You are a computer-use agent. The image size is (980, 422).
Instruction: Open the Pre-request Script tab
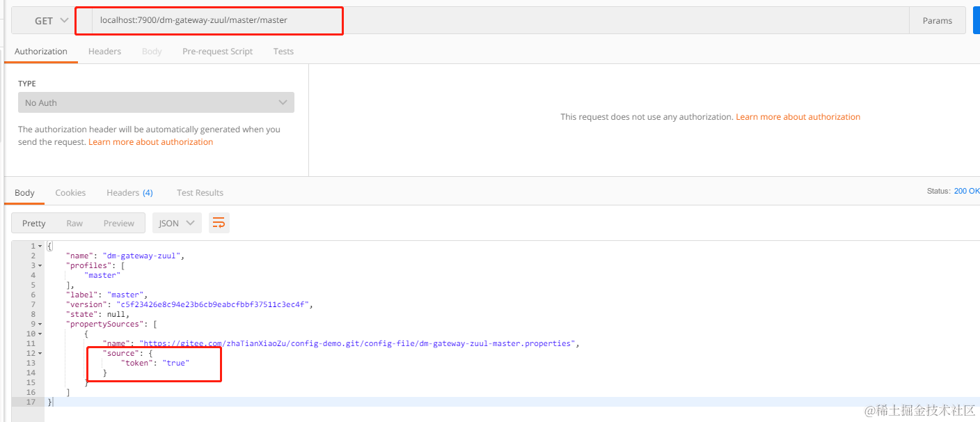pos(217,52)
